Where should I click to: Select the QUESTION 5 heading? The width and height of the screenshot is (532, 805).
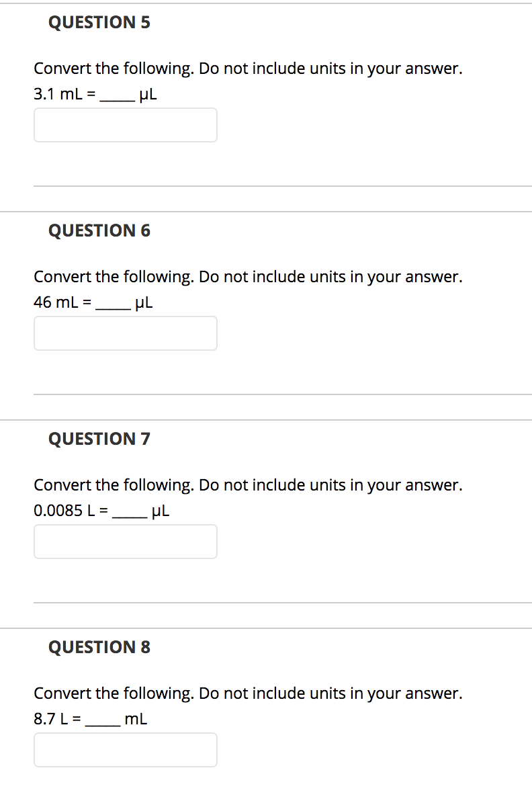point(99,22)
